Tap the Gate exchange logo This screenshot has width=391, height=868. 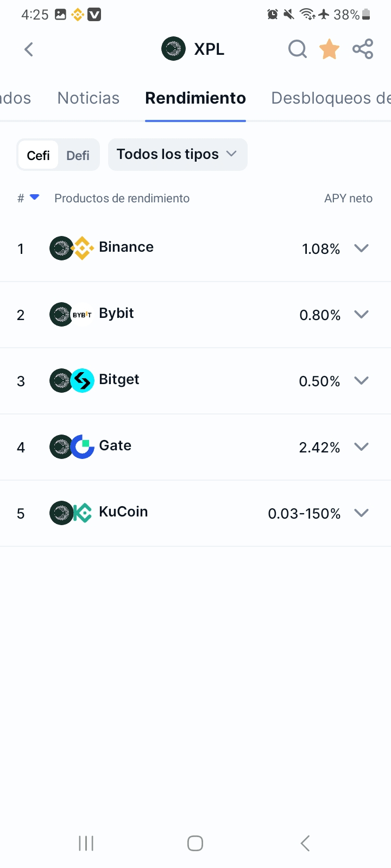tap(83, 447)
